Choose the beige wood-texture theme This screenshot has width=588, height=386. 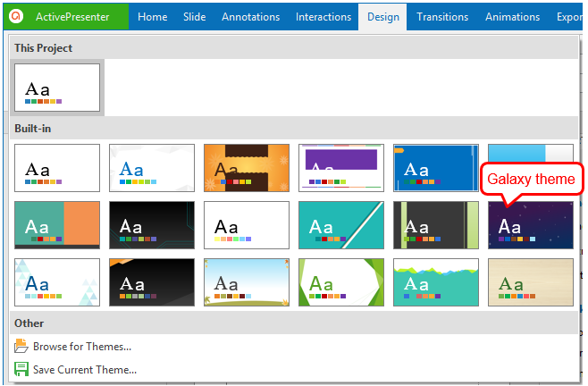(531, 282)
